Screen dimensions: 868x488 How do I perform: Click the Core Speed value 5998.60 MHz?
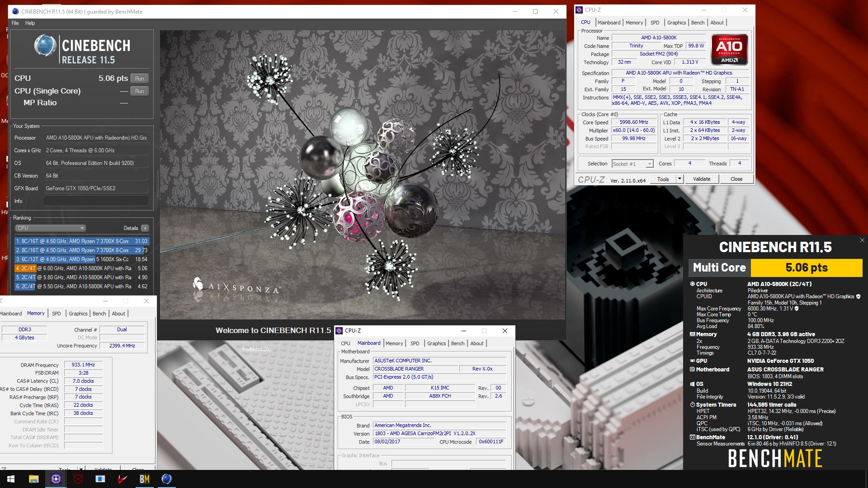click(x=634, y=122)
